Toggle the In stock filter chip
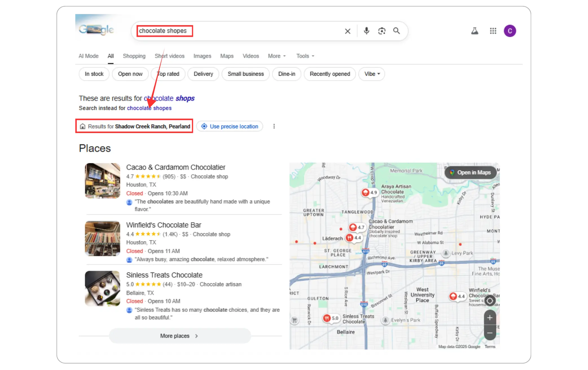588x370 pixels. pos(94,74)
